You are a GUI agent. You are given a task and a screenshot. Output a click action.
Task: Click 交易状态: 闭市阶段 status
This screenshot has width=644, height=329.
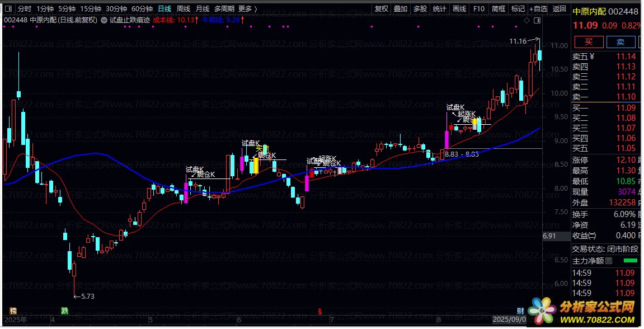[x=605, y=249]
